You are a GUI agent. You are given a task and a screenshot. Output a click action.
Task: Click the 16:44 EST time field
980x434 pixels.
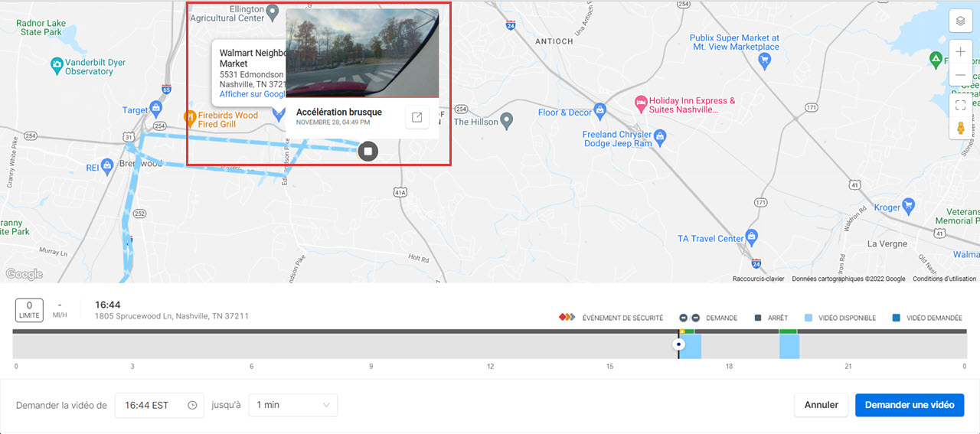(159, 405)
